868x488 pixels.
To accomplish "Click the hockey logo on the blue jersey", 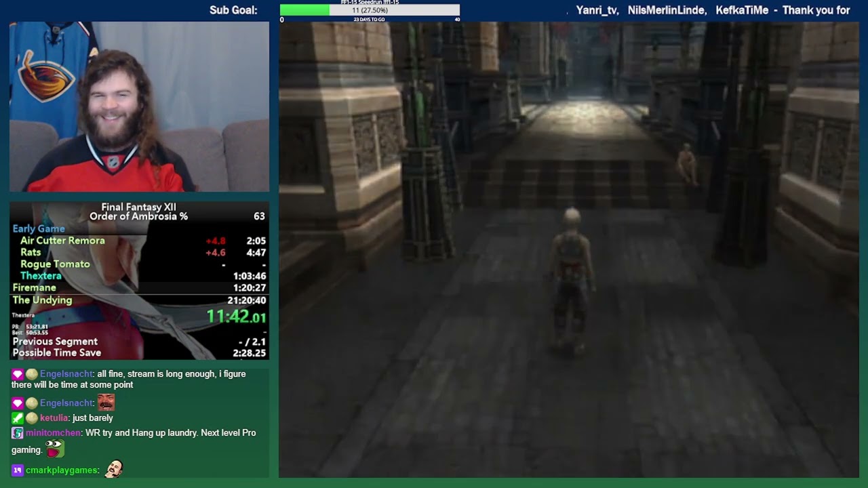I will pyautogui.click(x=46, y=79).
